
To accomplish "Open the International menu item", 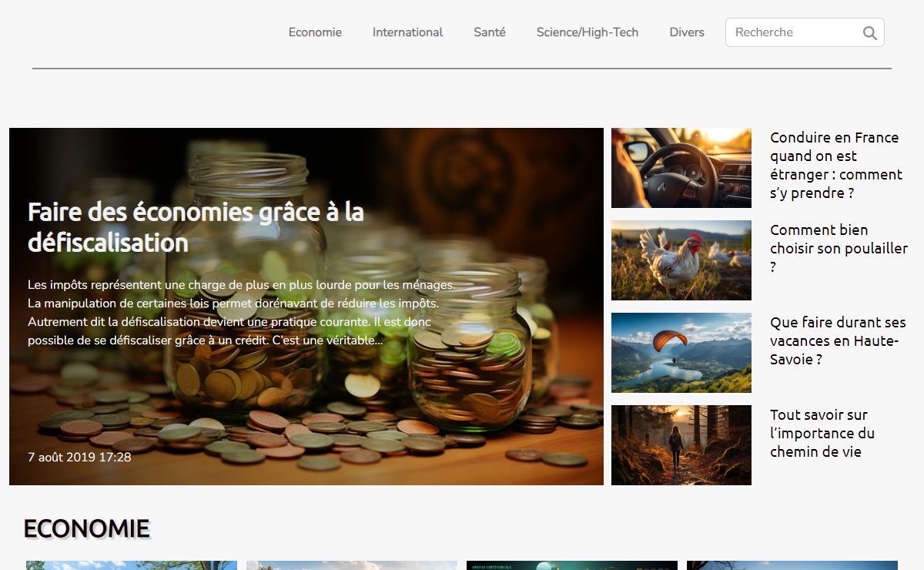I will [x=407, y=32].
